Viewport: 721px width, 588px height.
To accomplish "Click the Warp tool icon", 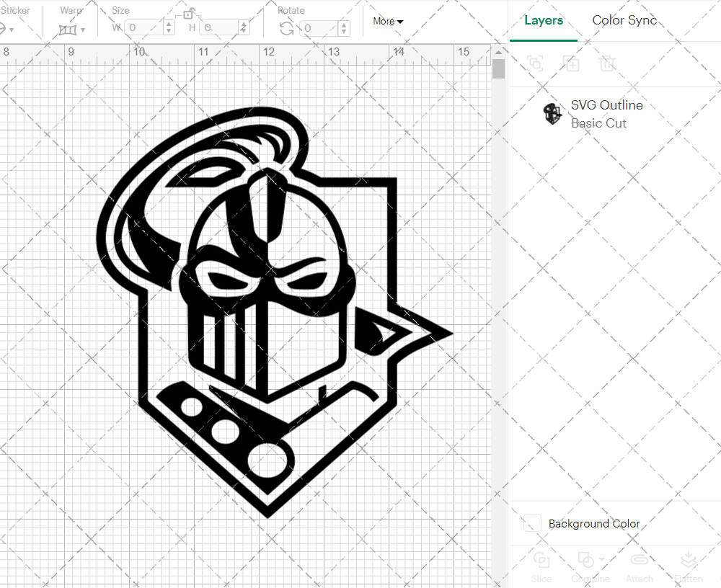I will [x=68, y=29].
